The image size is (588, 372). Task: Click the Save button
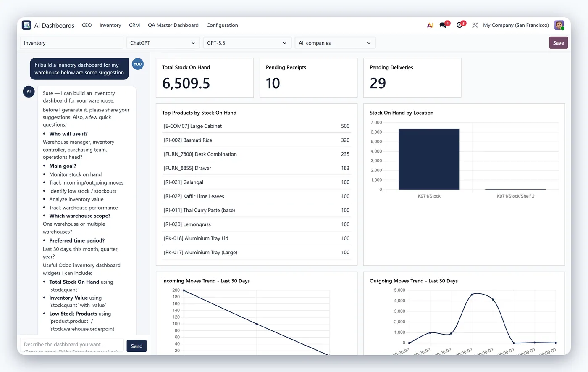(x=558, y=43)
